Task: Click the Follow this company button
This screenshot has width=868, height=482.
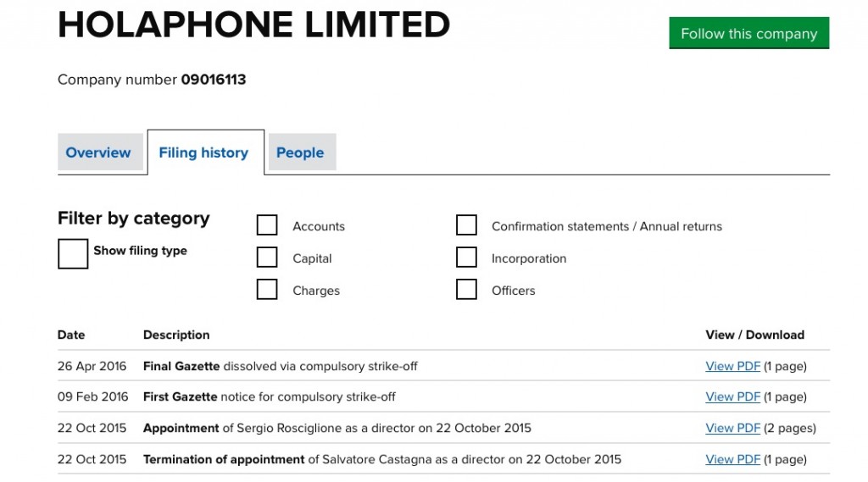Action: 748,33
